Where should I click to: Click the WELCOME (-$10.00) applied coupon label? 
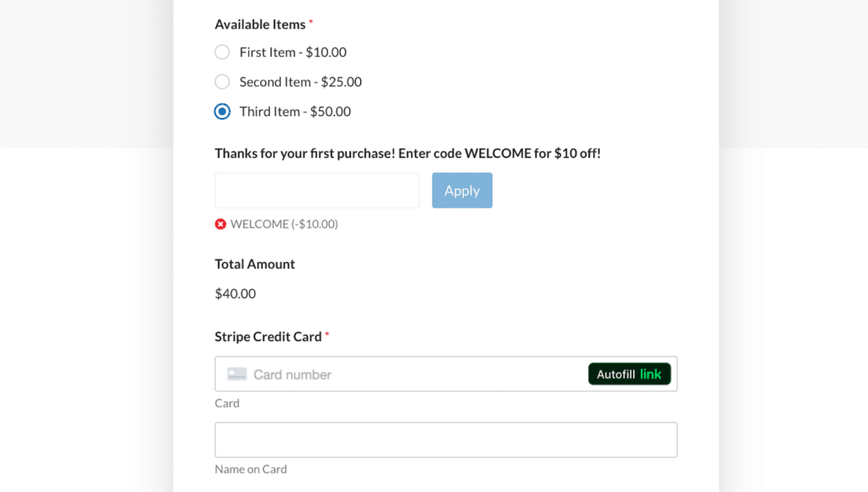pos(283,224)
